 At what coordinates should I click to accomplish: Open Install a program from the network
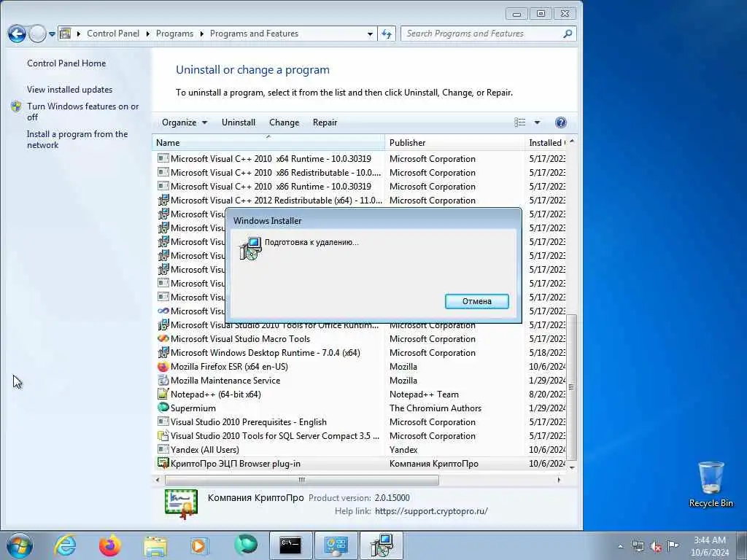[x=77, y=139]
